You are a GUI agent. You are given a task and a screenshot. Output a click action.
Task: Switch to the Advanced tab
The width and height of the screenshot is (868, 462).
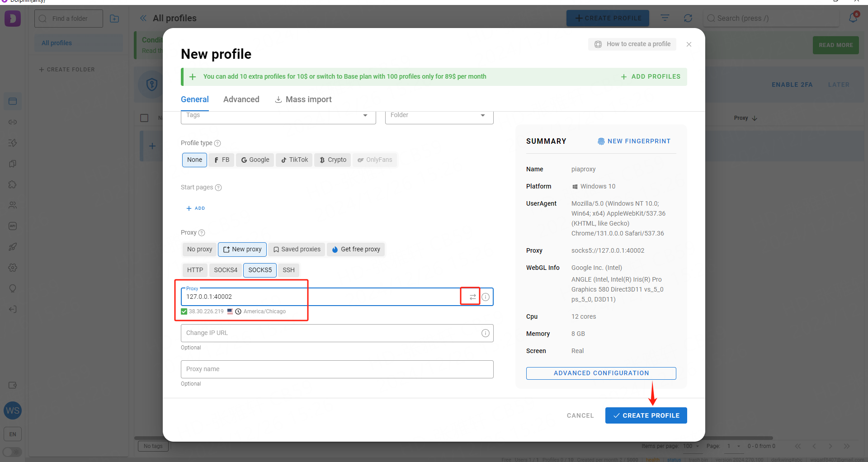(241, 99)
